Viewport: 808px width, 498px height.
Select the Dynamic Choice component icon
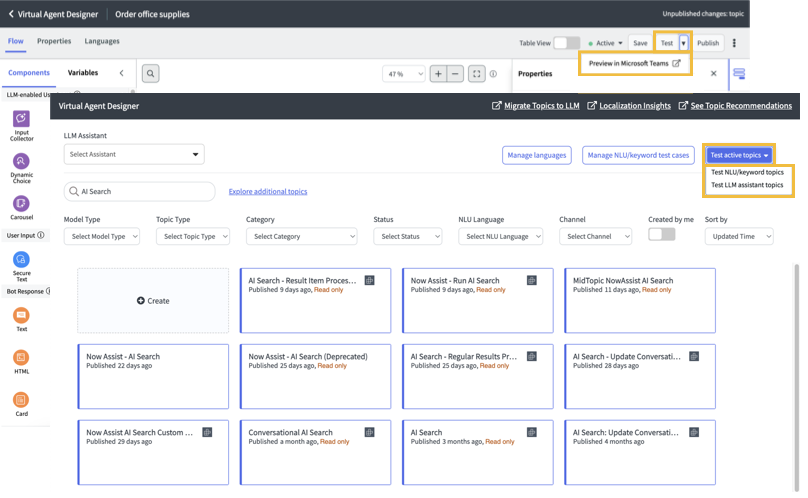pyautogui.click(x=21, y=161)
